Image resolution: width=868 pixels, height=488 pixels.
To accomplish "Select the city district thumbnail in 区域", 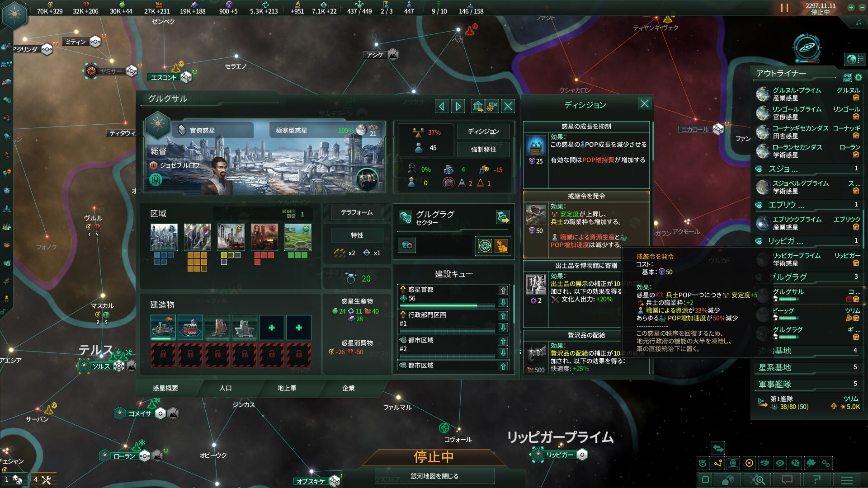I will [x=164, y=237].
